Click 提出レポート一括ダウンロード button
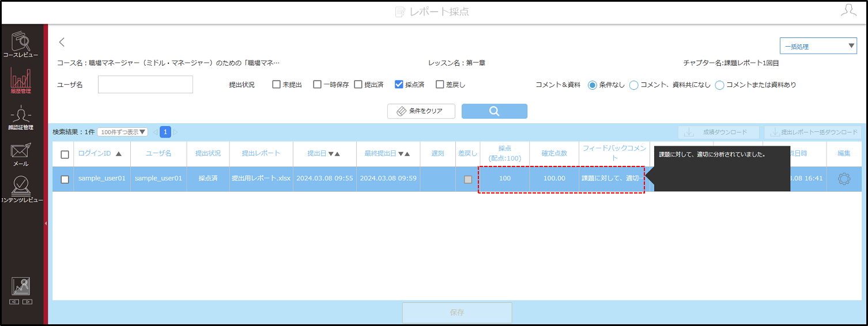Viewport: 868px width, 326px height. tap(813, 132)
